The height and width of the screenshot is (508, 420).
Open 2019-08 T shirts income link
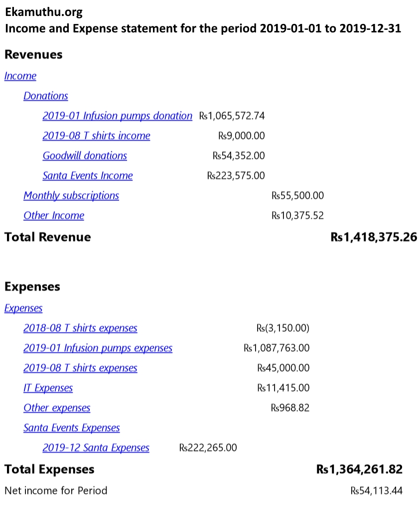96,136
